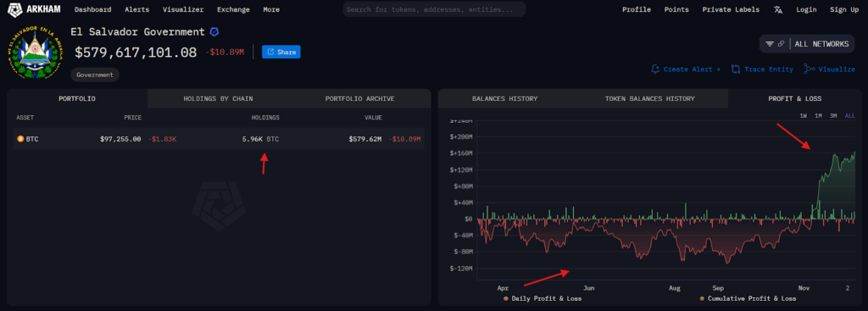Click the Nov label on chart axis
This screenshot has height=311, width=868.
pyautogui.click(x=804, y=288)
